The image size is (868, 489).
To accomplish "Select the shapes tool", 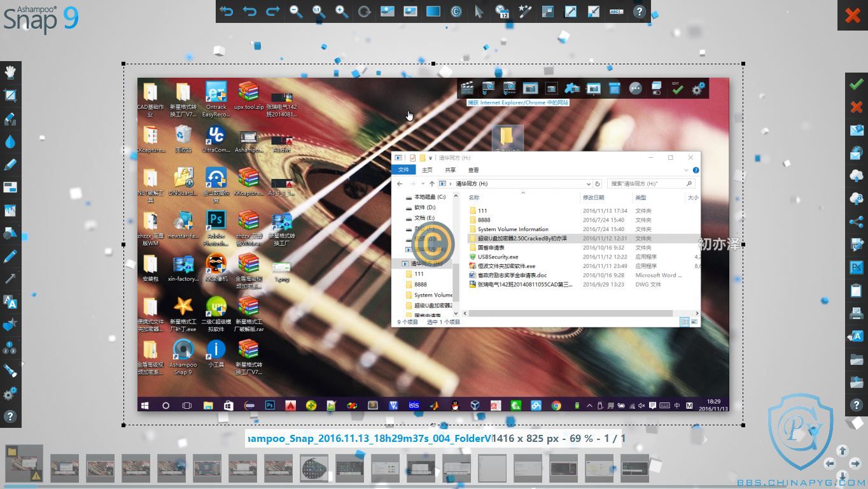I will coord(10,233).
